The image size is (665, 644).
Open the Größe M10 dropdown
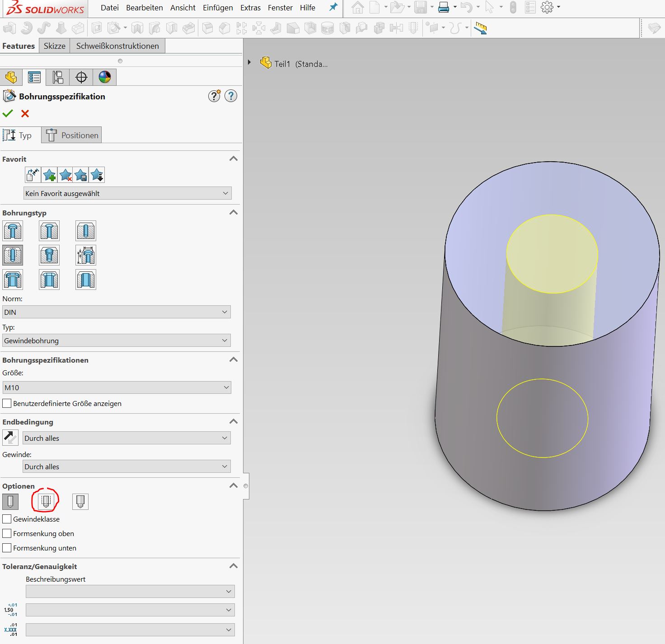pyautogui.click(x=117, y=387)
